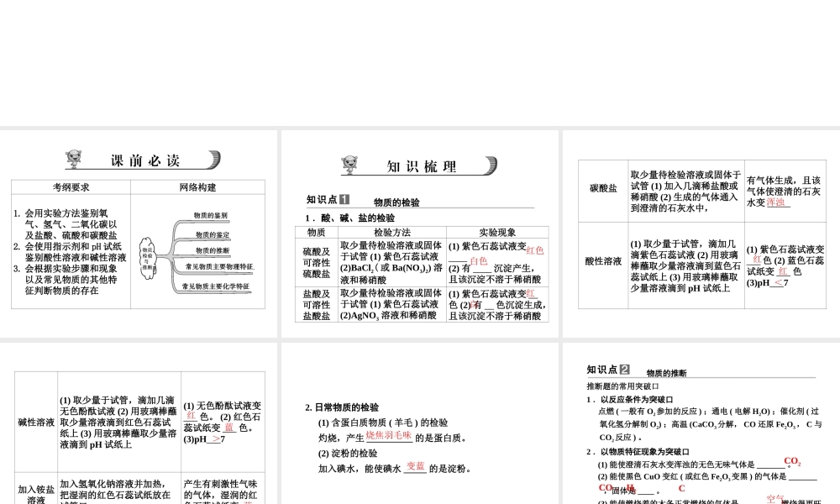Click the cloud-shaped central mind map node
Viewport: 840px width, 504px height.
coord(148,259)
